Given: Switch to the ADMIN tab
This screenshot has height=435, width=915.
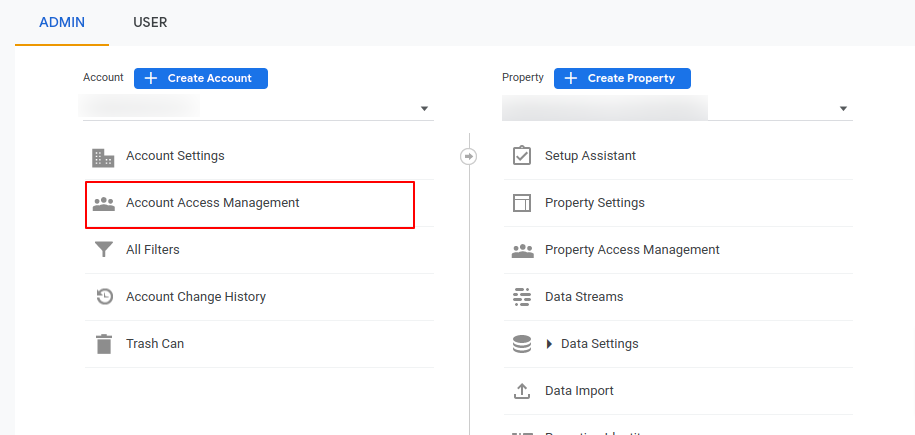Looking at the screenshot, I should tap(62, 23).
